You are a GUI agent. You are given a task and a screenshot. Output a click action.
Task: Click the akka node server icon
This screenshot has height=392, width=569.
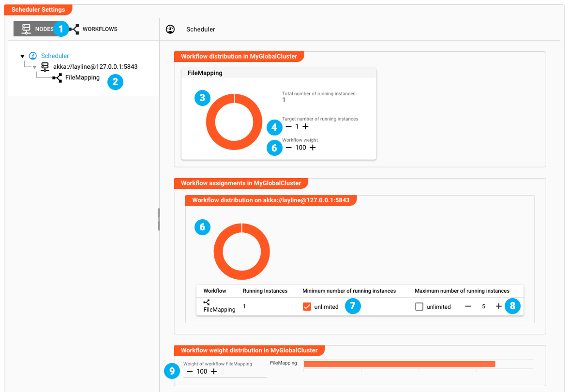(x=45, y=66)
